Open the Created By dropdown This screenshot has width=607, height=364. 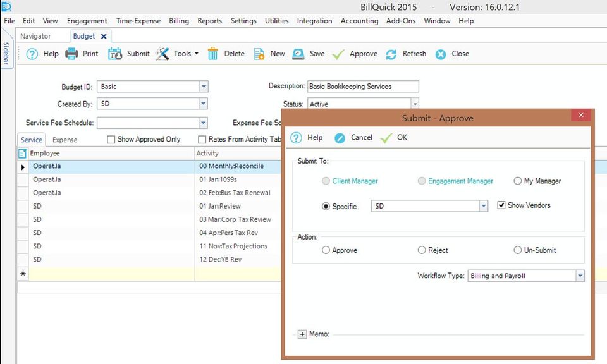coord(203,104)
